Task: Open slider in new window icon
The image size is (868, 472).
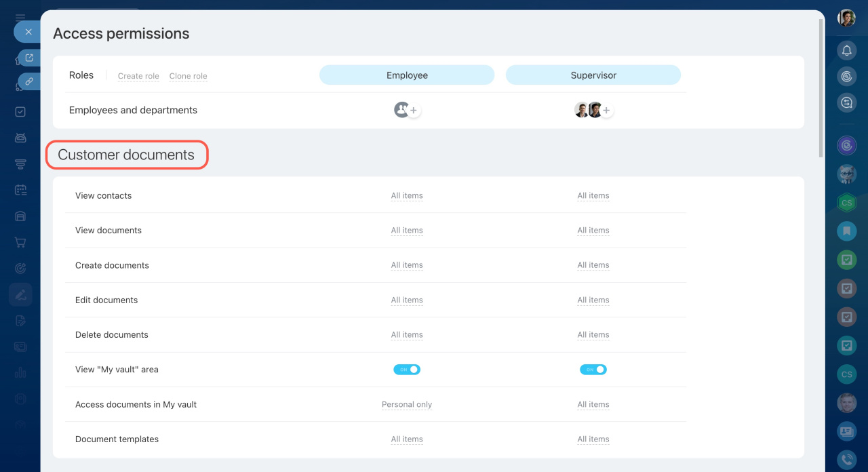Action: [29, 58]
